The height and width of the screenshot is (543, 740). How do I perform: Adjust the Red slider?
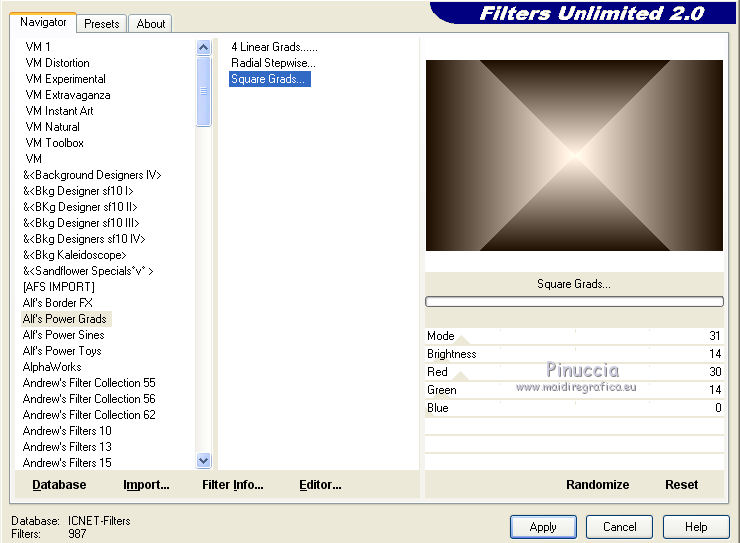pos(574,372)
